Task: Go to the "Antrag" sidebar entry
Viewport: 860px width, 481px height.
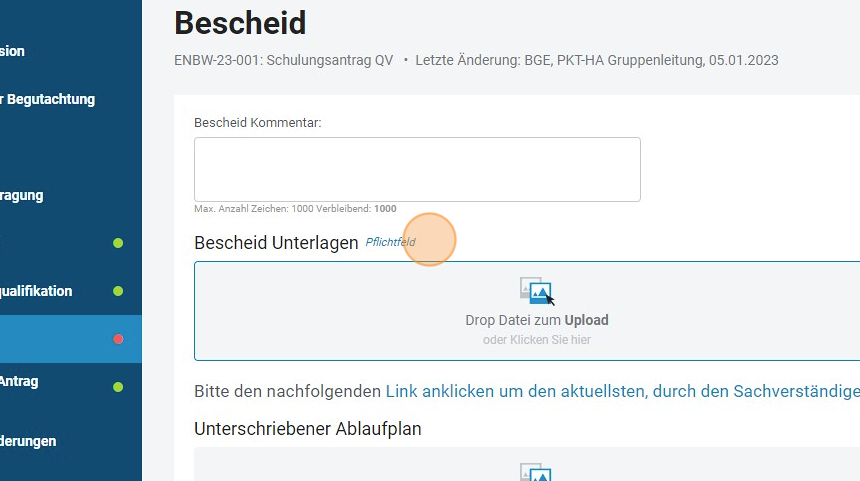Action: pos(20,381)
